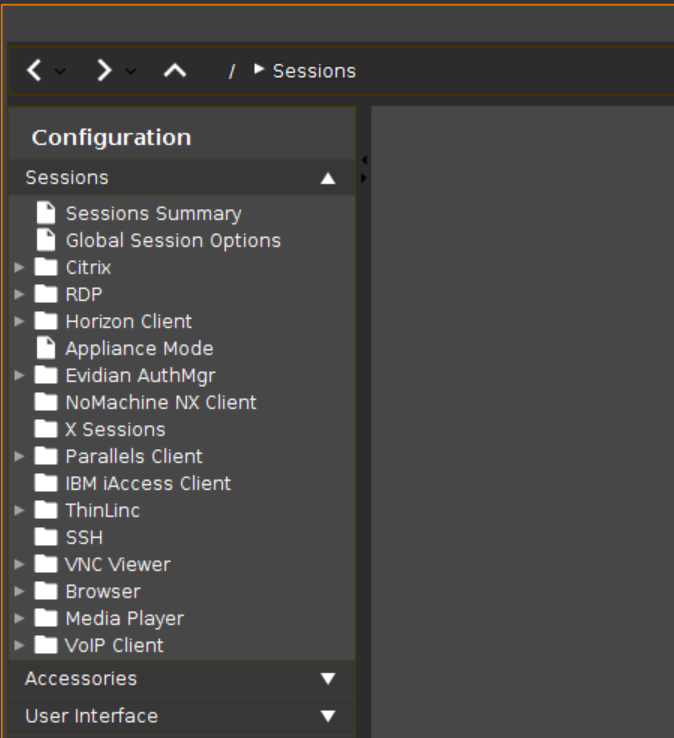Click the RDP folder icon
674x738 pixels.
46,294
